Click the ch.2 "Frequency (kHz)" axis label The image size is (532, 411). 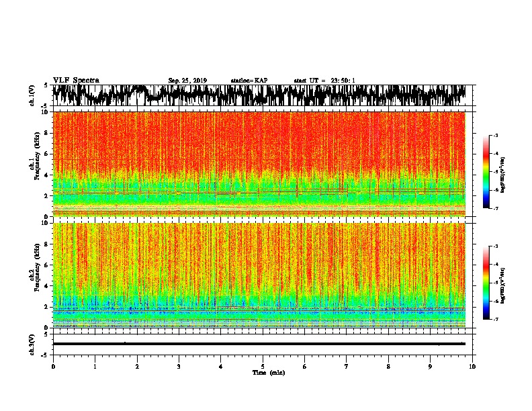point(38,267)
